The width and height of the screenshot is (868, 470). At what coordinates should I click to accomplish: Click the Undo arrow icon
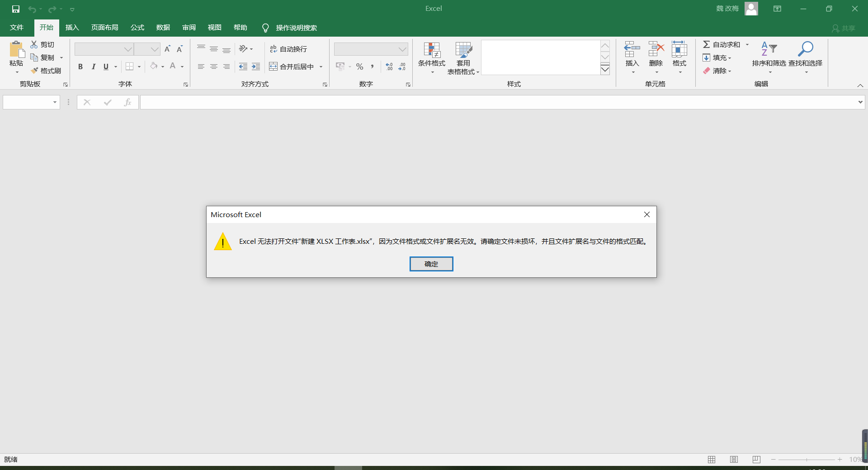coord(32,9)
